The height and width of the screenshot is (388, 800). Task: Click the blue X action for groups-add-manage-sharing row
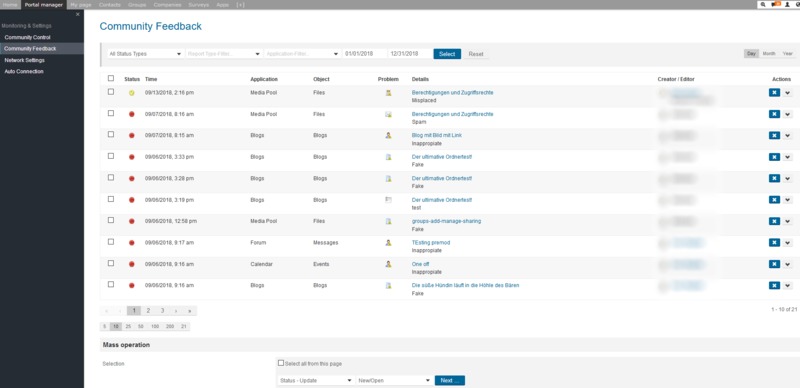coord(774,221)
